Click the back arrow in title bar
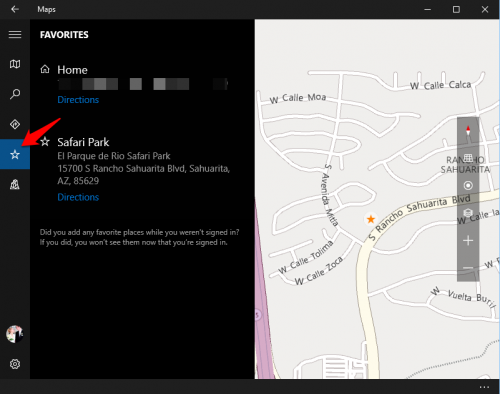The width and height of the screenshot is (500, 394). click(x=15, y=9)
